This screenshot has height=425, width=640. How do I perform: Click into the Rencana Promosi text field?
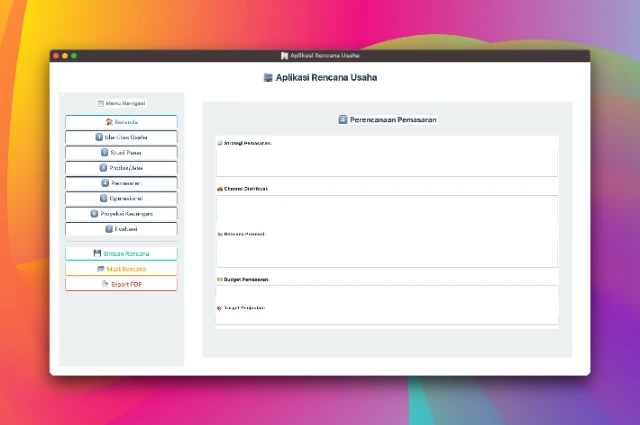(x=387, y=253)
